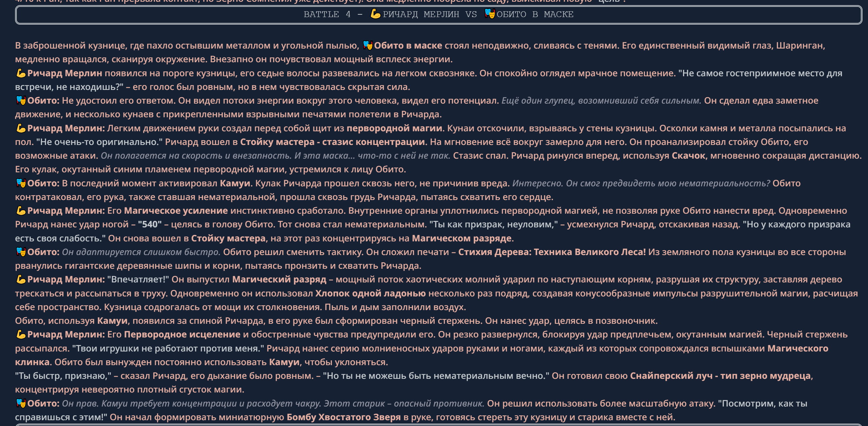Click the bold phrase 'Первородное исцеление'
The width and height of the screenshot is (868, 426).
182,334
